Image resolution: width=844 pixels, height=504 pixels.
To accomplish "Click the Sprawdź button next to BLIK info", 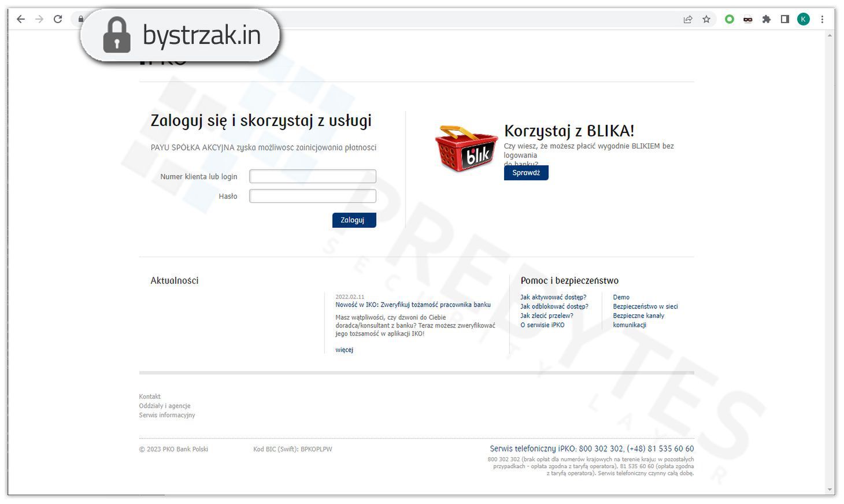I will click(x=525, y=172).
